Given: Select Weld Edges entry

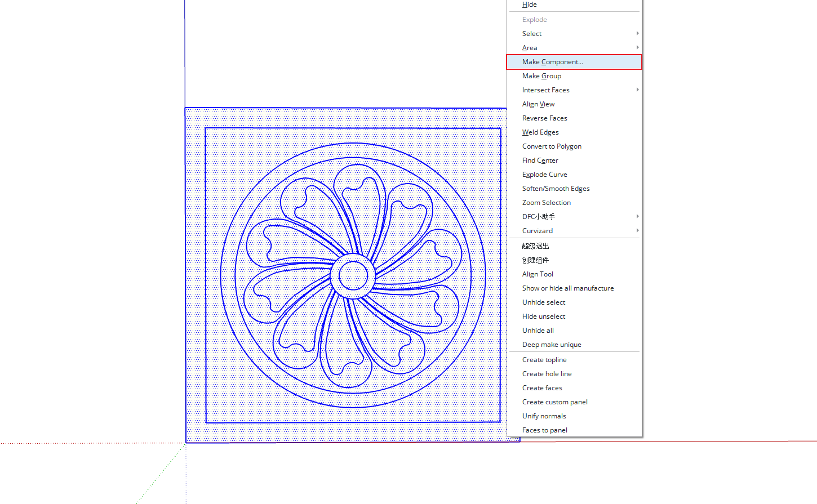Looking at the screenshot, I should 540,132.
